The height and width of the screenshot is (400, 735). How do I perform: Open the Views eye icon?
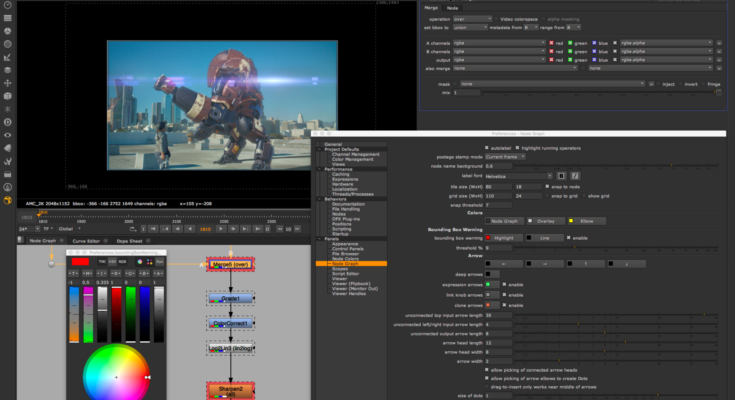[x=8, y=135]
